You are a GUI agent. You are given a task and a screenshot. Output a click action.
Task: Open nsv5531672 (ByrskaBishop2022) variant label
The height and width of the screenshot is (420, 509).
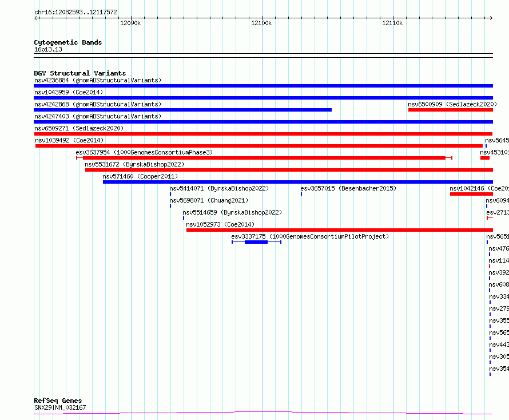click(134, 164)
